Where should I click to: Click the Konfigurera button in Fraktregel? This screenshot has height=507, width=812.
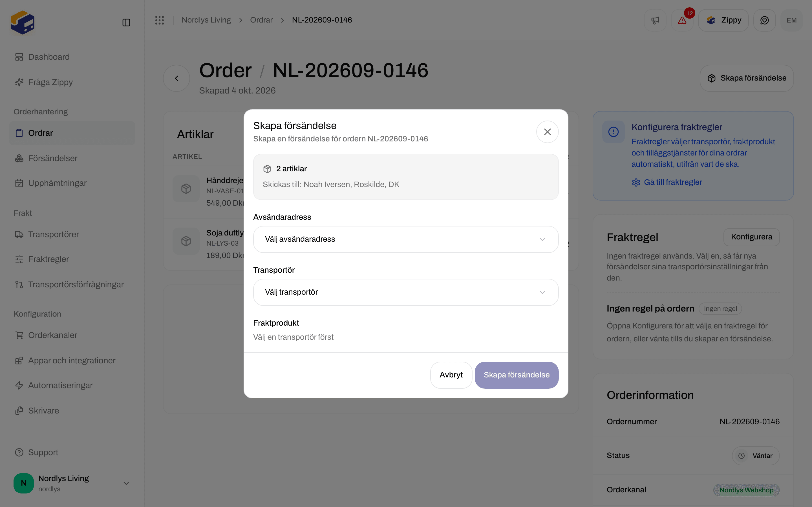751,237
